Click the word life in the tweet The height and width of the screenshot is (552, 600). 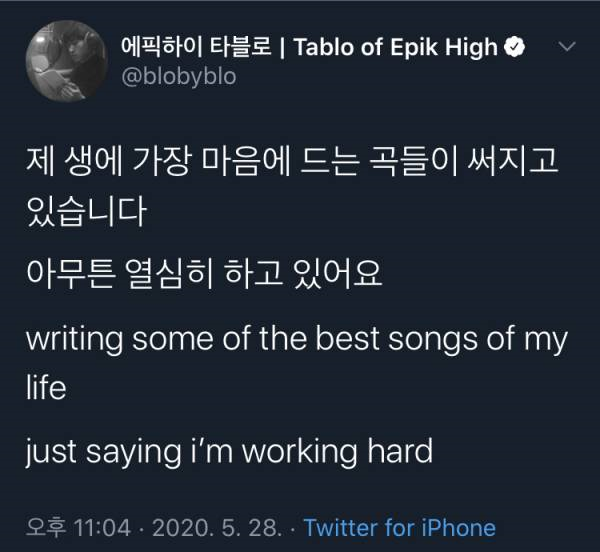pos(44,387)
